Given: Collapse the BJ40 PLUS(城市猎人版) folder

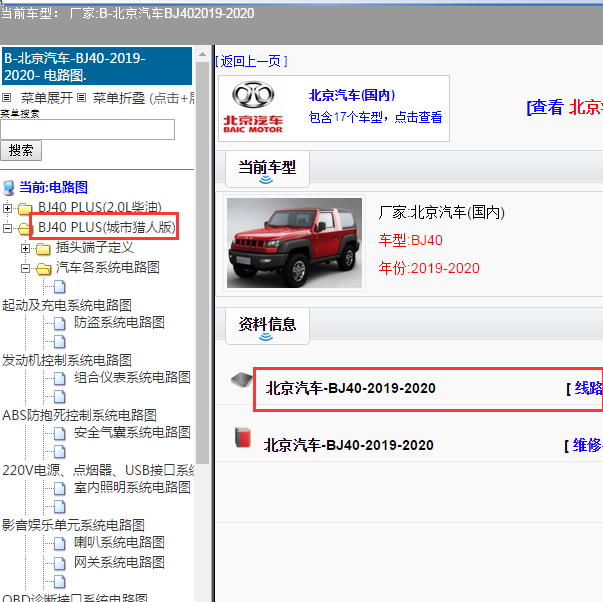Looking at the screenshot, I should (7, 228).
